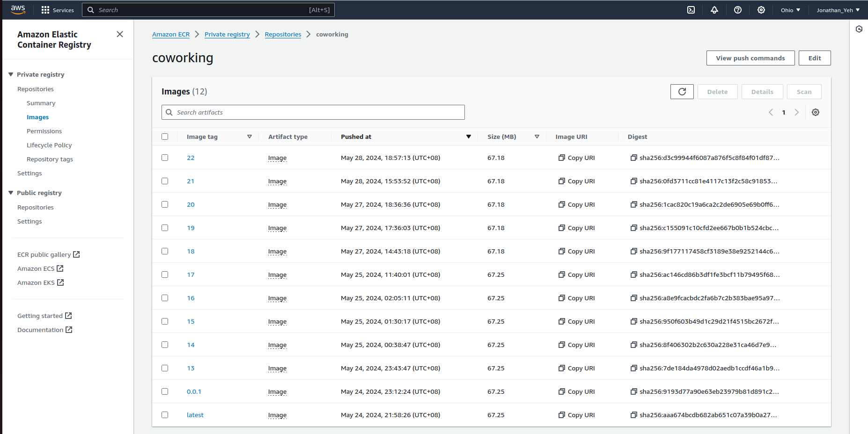Open Public registry Repositories in sidebar

(x=36, y=207)
